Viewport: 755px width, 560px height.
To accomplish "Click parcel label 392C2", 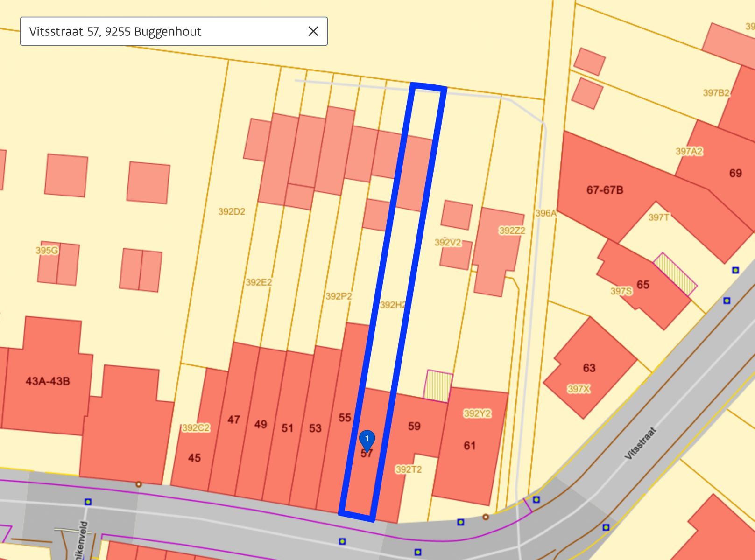I will point(196,428).
